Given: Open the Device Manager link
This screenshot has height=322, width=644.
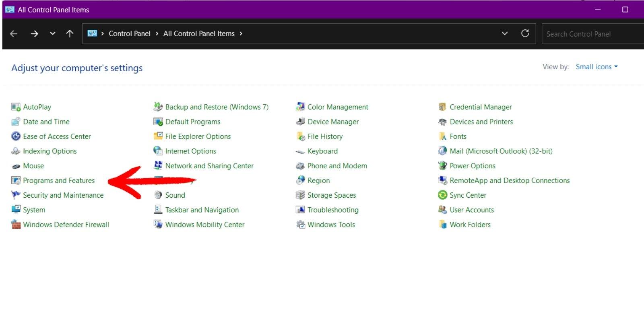Looking at the screenshot, I should point(333,122).
